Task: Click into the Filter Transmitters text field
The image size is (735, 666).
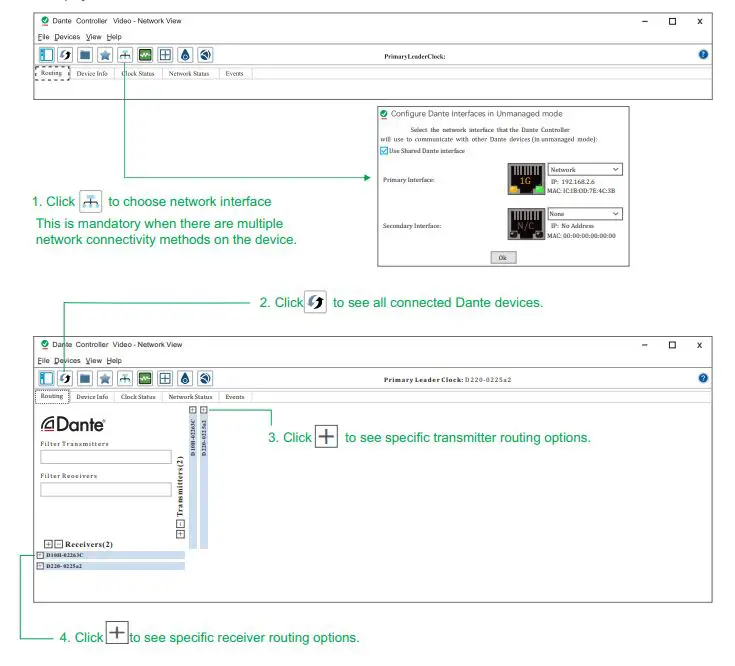Action: tap(106, 457)
